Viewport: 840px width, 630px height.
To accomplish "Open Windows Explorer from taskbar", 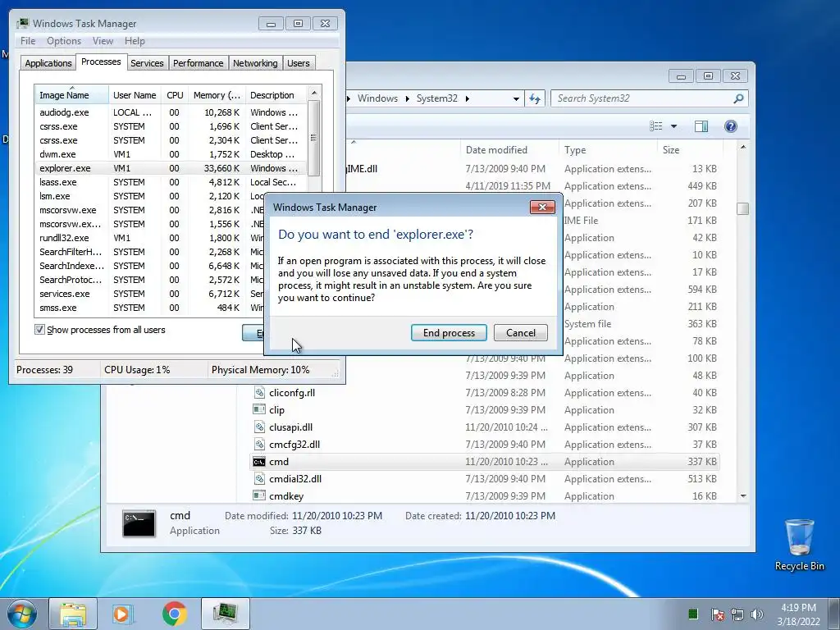I will click(72, 614).
